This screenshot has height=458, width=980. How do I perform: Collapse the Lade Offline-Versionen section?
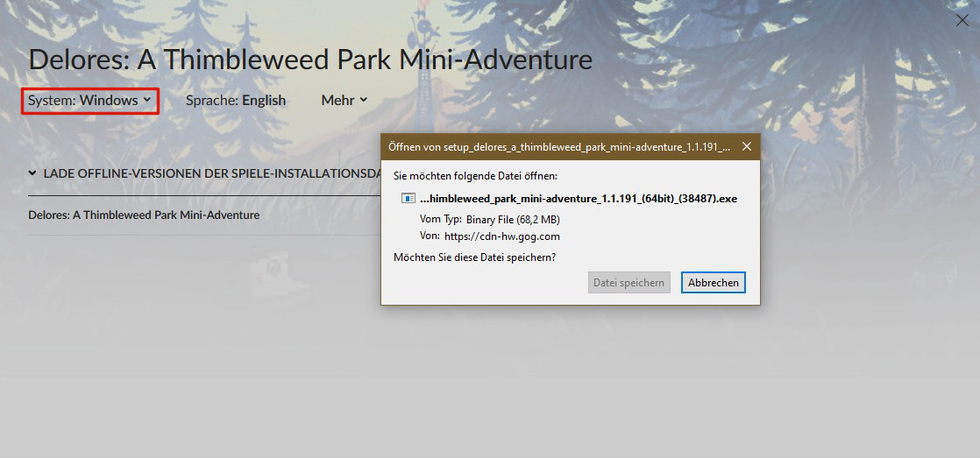(205, 173)
